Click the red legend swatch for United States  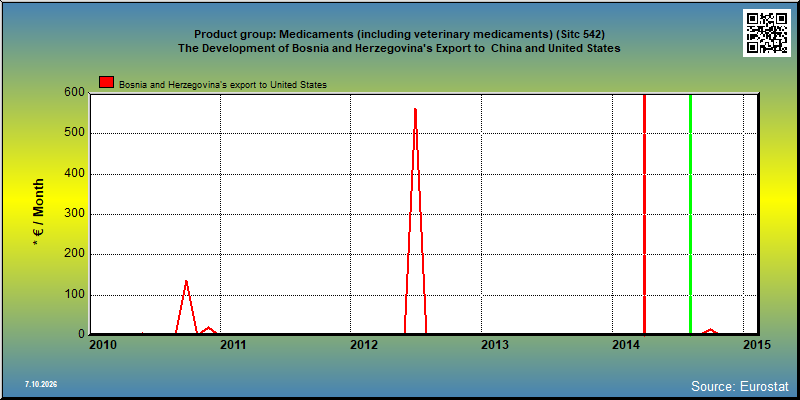click(x=107, y=82)
